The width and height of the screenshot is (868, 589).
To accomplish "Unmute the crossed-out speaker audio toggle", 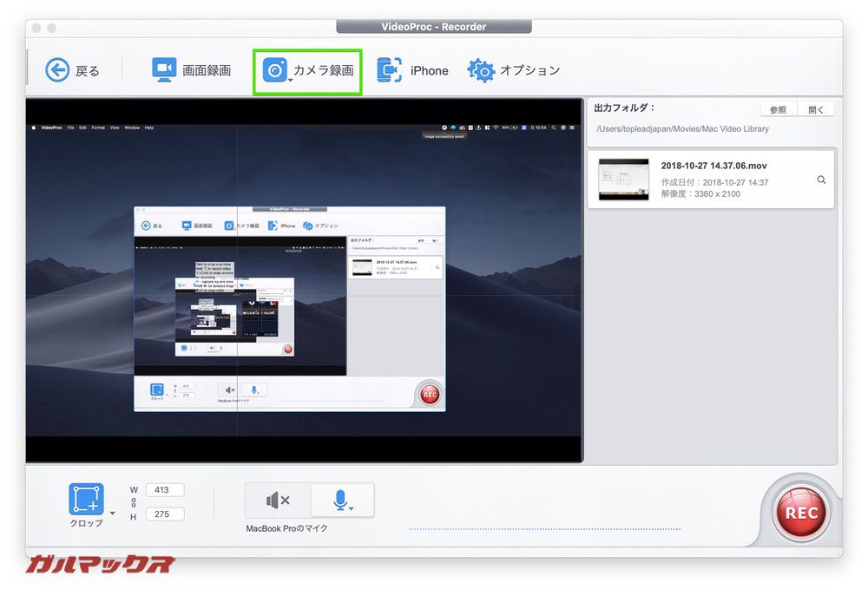I will [x=276, y=500].
